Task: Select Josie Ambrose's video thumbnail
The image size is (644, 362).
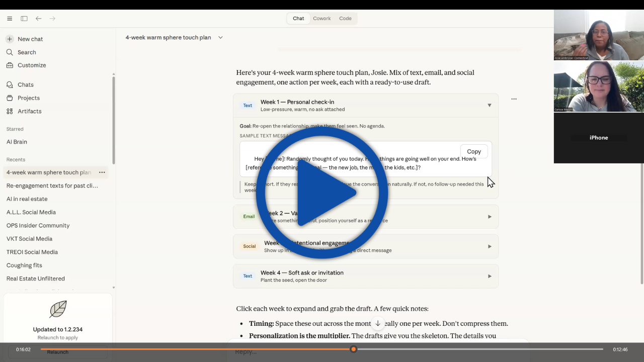Action: click(x=599, y=35)
